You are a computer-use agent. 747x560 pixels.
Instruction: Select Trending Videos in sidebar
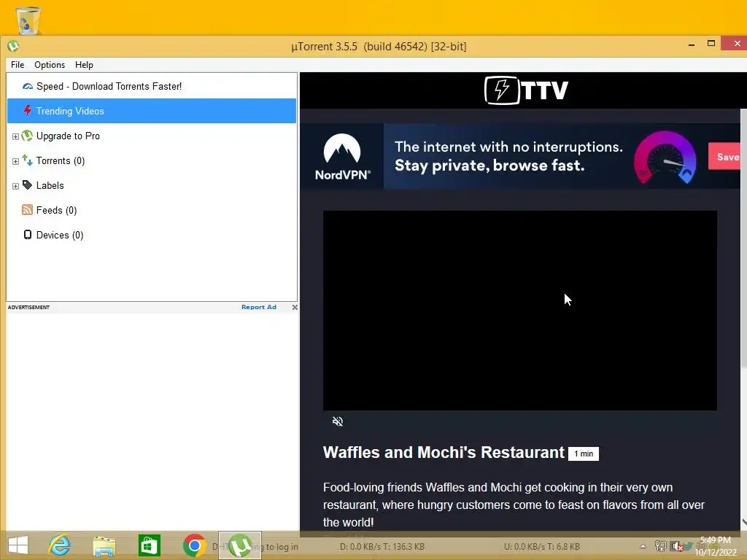point(152,111)
